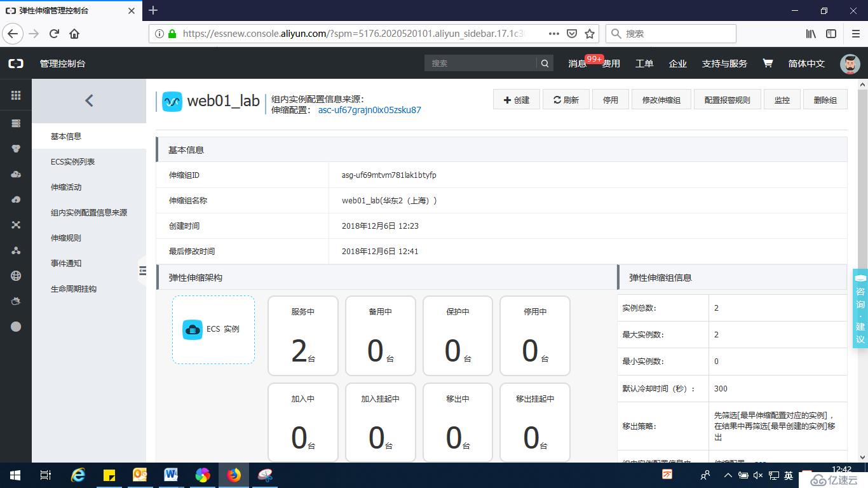Open Internet Explorer from the taskbar
This screenshot has width=868, height=488.
(78, 475)
